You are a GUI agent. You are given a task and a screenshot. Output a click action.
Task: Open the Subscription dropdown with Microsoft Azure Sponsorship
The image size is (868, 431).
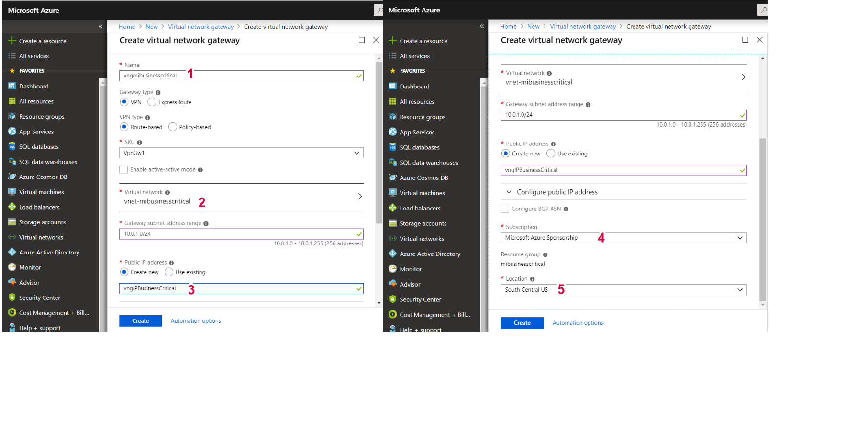(623, 238)
